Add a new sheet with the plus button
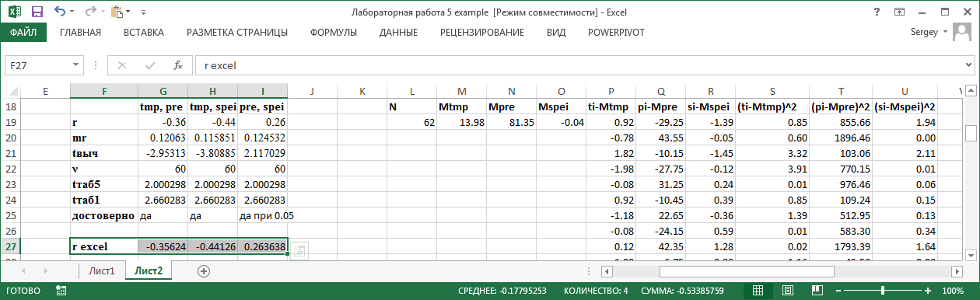Screen dimensions: 980x300 click(x=204, y=270)
